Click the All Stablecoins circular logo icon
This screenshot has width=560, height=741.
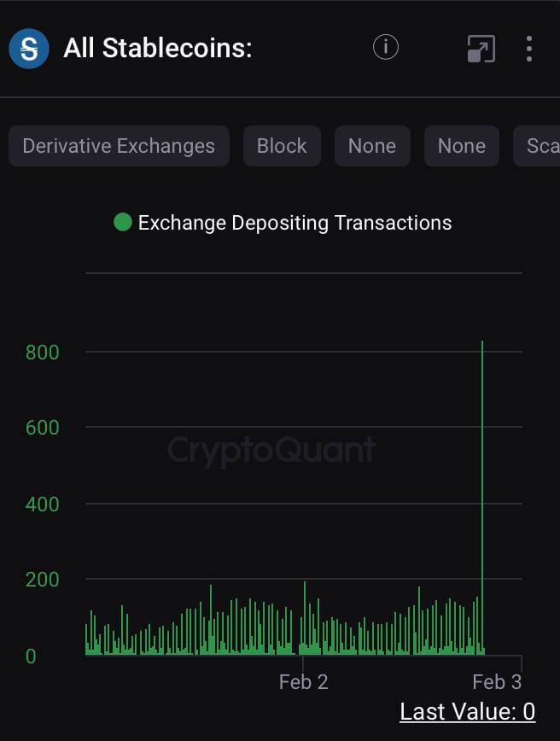pyautogui.click(x=30, y=48)
